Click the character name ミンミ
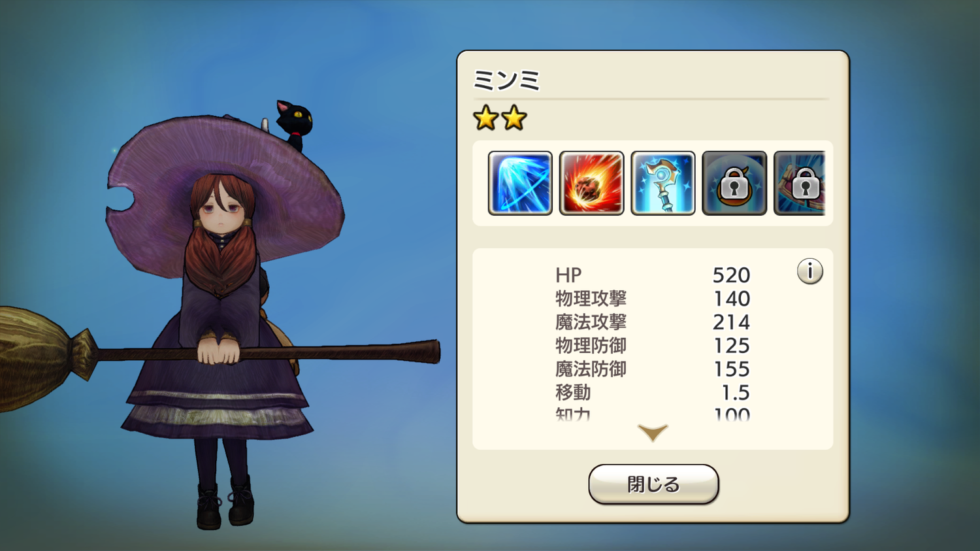The image size is (980, 551). pos(507,81)
